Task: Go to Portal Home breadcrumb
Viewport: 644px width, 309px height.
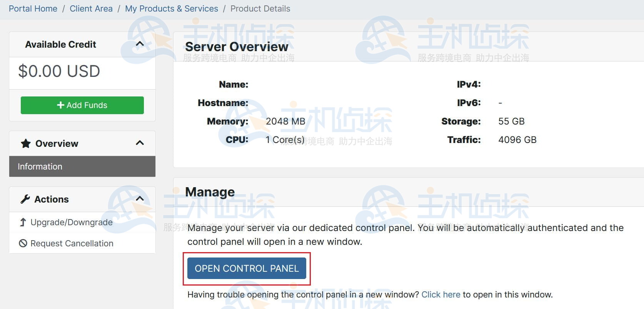Action: click(33, 8)
